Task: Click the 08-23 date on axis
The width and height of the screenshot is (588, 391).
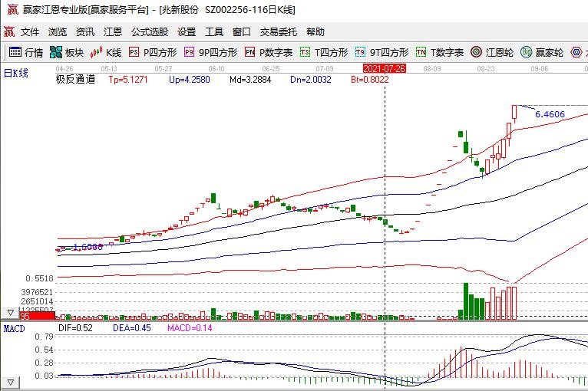Action: pyautogui.click(x=486, y=69)
